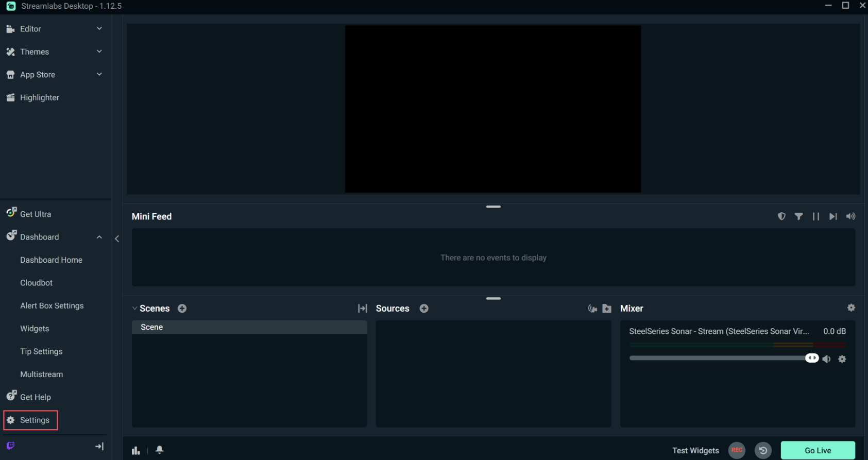Viewport: 868px width, 460px height.
Task: Click the Mini Feed filter funnel icon
Action: pos(798,216)
